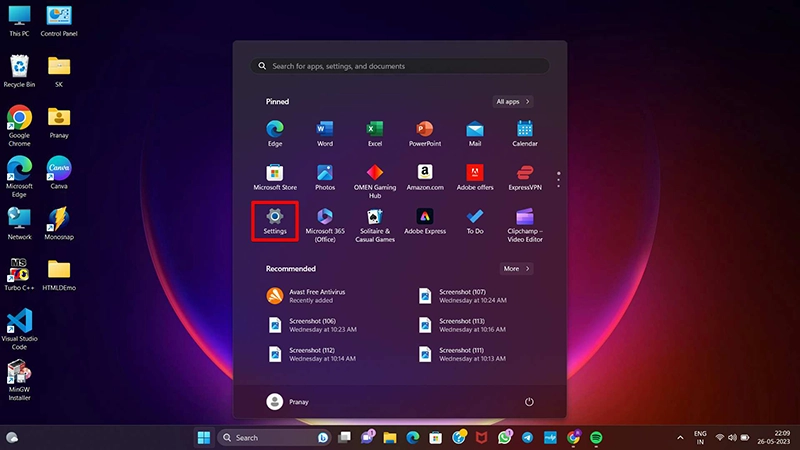Select This PC desktop icon
Image resolution: width=800 pixels, height=450 pixels.
pyautogui.click(x=19, y=21)
